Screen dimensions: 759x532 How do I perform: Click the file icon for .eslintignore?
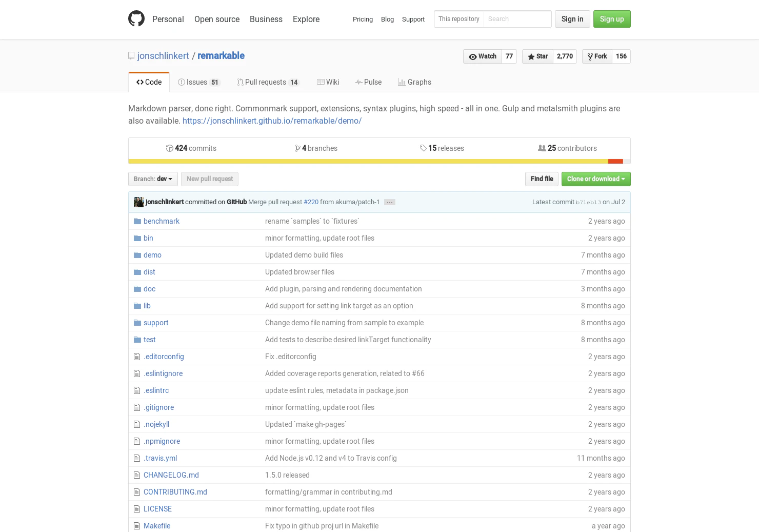point(137,373)
